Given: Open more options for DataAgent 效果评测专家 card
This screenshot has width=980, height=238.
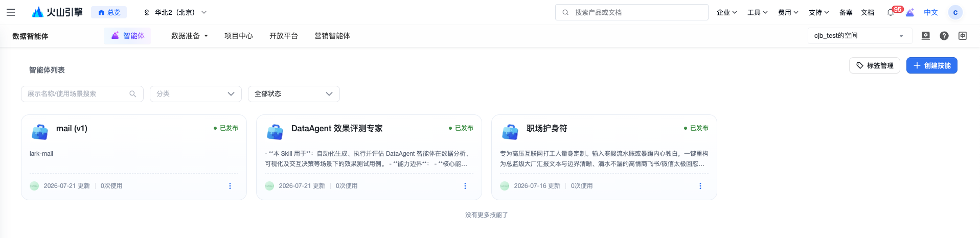Looking at the screenshot, I should point(465,186).
